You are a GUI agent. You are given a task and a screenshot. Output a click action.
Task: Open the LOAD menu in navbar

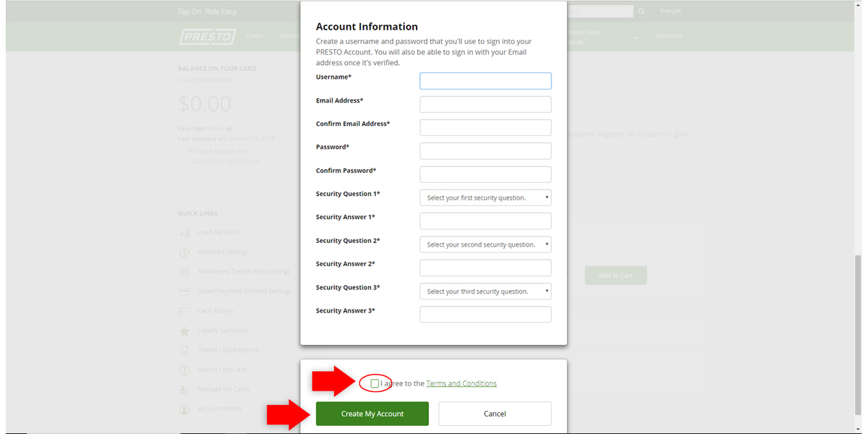pyautogui.click(x=255, y=36)
